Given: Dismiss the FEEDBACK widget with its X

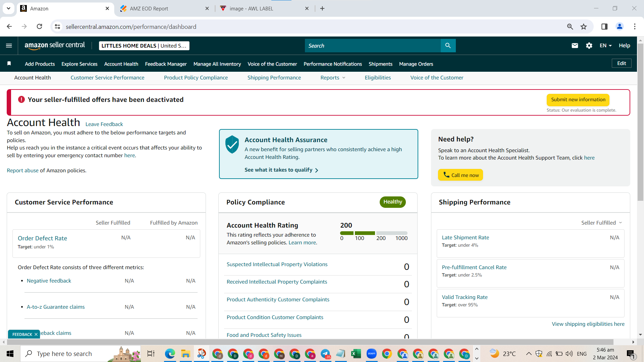Looking at the screenshot, I should 36,334.
